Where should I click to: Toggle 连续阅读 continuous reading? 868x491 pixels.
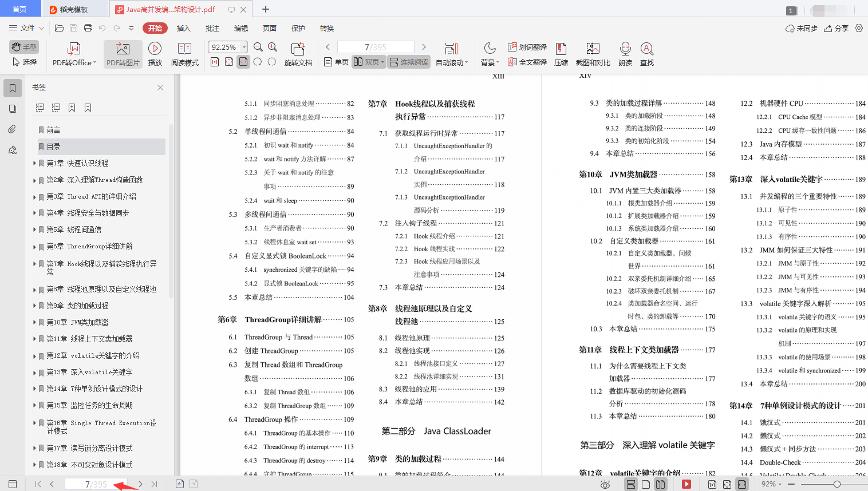tap(408, 62)
